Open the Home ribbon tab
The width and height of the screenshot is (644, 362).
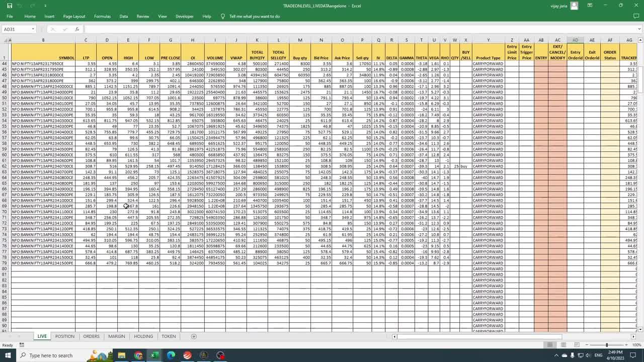coord(30,16)
